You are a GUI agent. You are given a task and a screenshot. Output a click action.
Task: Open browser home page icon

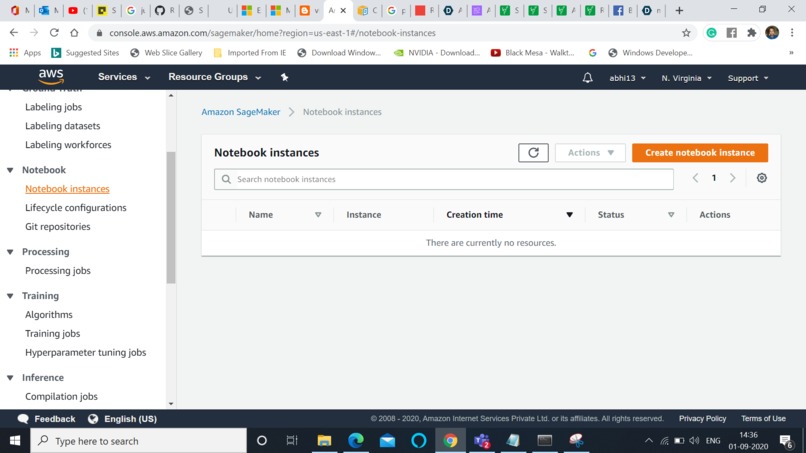(x=74, y=32)
